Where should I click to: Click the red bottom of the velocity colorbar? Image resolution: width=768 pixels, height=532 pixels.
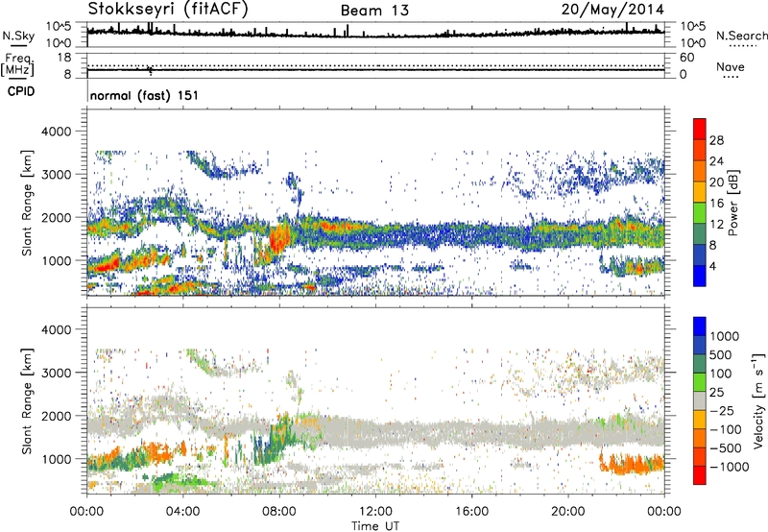[700, 475]
